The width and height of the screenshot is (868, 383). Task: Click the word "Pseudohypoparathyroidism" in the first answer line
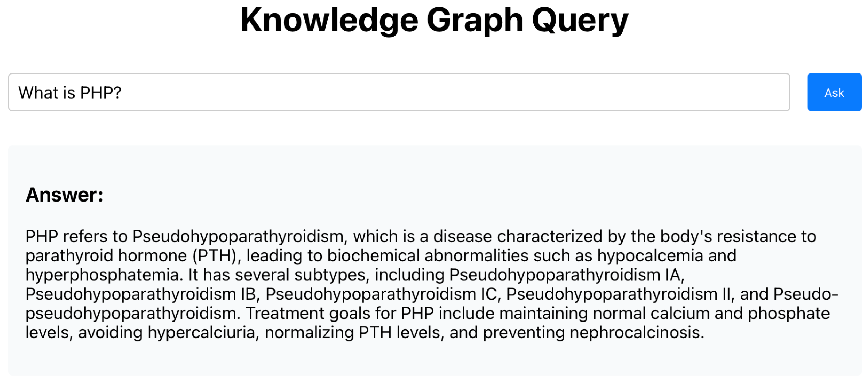point(238,236)
